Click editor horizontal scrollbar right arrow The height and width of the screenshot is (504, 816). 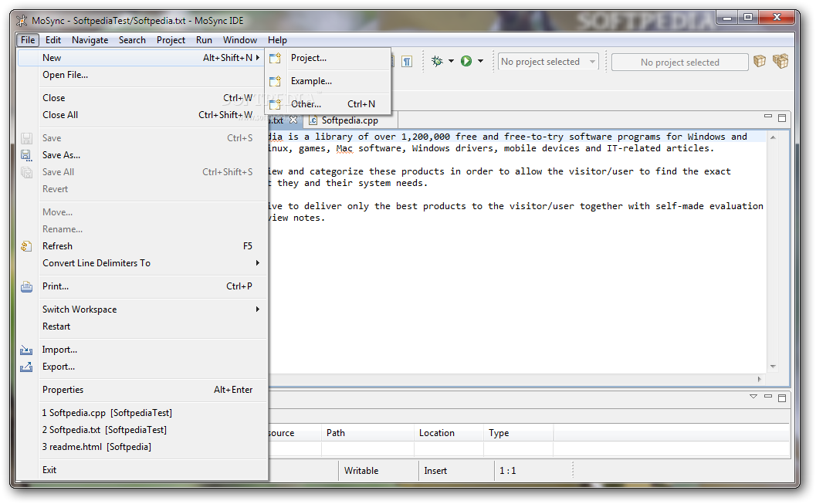click(x=760, y=379)
